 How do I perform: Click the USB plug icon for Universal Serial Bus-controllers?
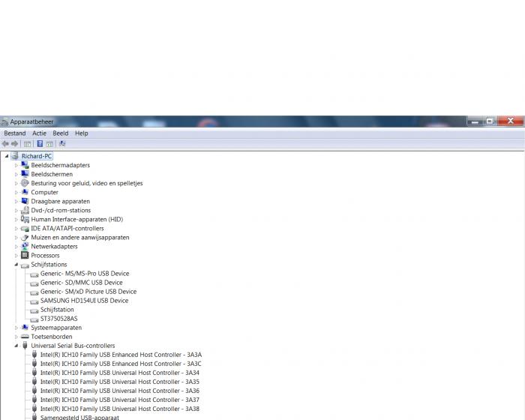click(25, 345)
